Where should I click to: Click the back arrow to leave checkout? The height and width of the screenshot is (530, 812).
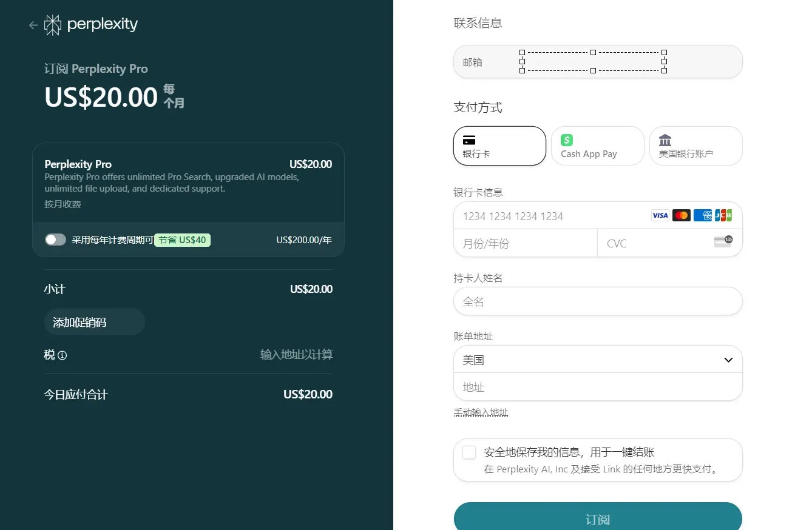tap(33, 25)
